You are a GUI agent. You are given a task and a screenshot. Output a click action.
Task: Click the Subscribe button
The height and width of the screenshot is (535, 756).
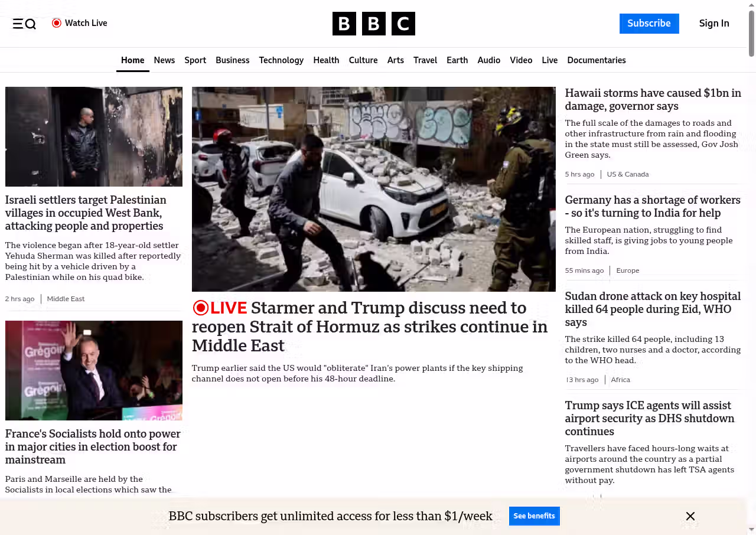point(649,24)
